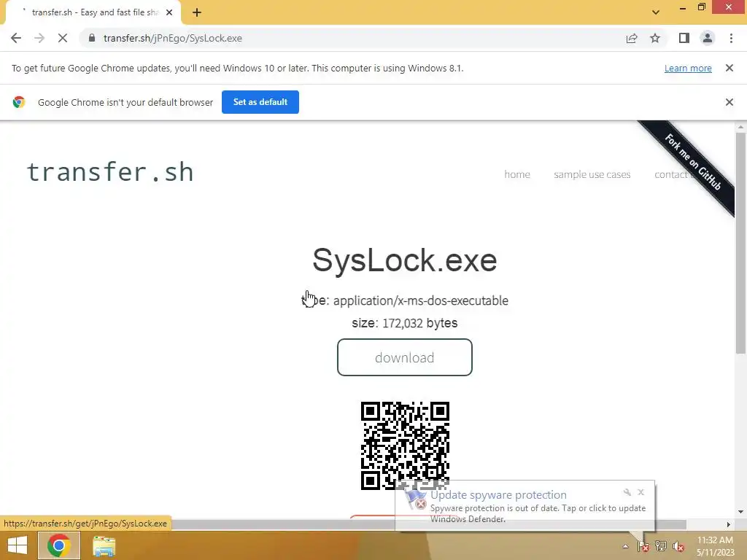This screenshot has height=560, width=747.
Task: Bookmark this tab with star icon
Action: coord(655,38)
